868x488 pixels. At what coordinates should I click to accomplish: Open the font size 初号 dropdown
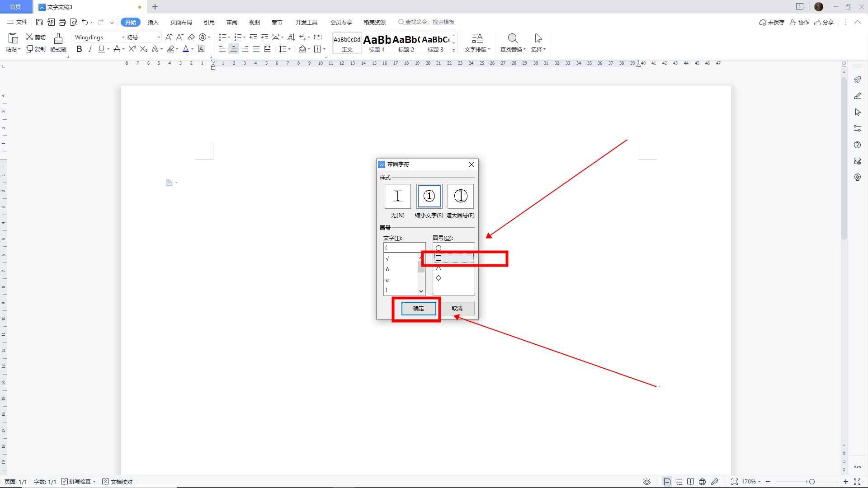[x=159, y=37]
